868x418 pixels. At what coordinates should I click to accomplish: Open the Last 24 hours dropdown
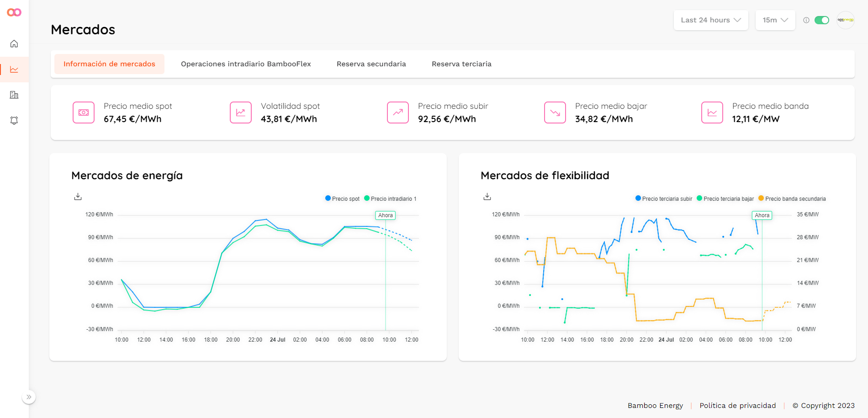point(710,20)
